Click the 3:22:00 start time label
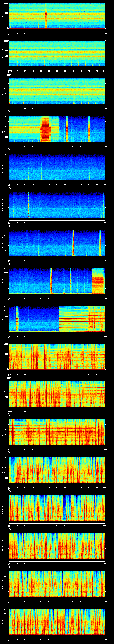The width and height of the screenshot is (114, 644). click(x=9, y=33)
